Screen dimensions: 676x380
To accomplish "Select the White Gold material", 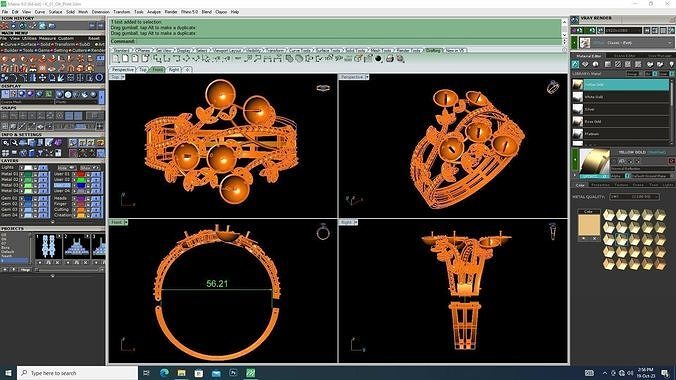I will coord(621,97).
